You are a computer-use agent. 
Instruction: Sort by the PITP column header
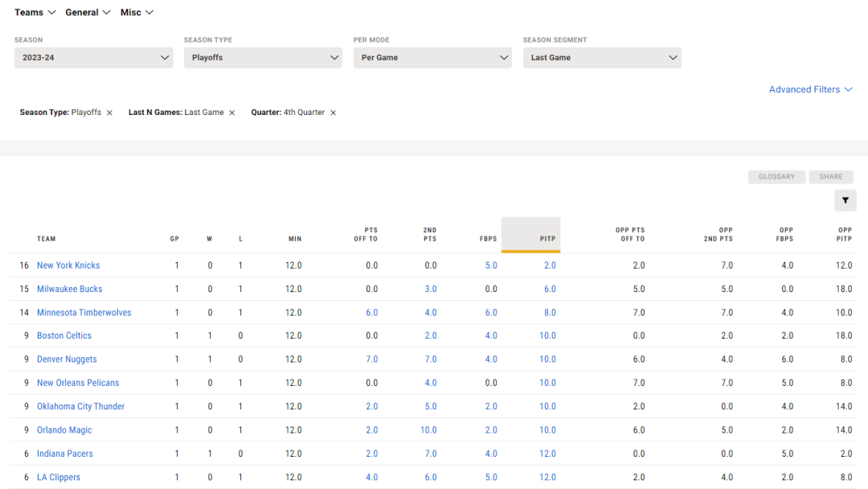531,235
